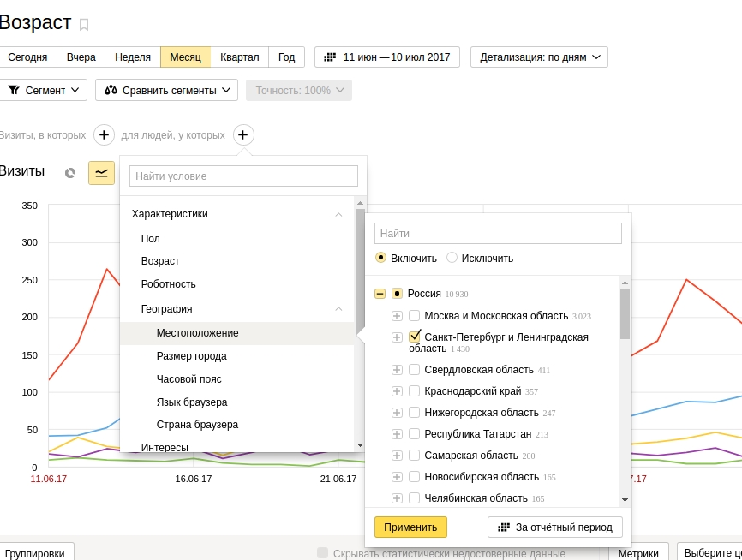Toggle hiding statistically unreliable data

point(323,553)
